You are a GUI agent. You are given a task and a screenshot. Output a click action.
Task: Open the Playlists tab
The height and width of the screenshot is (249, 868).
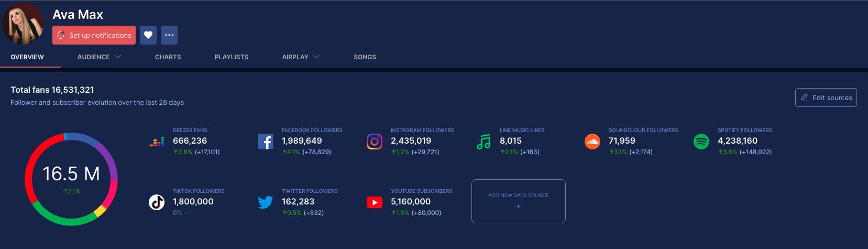(x=231, y=57)
